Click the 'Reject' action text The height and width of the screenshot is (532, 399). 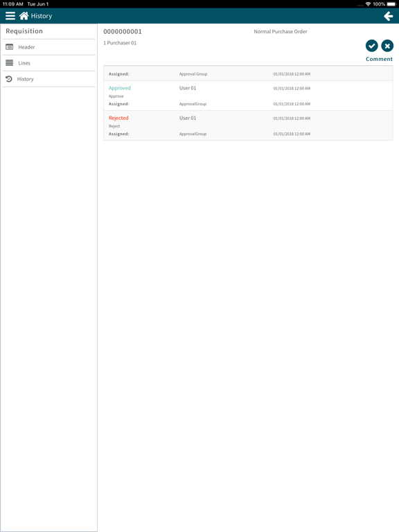point(114,126)
